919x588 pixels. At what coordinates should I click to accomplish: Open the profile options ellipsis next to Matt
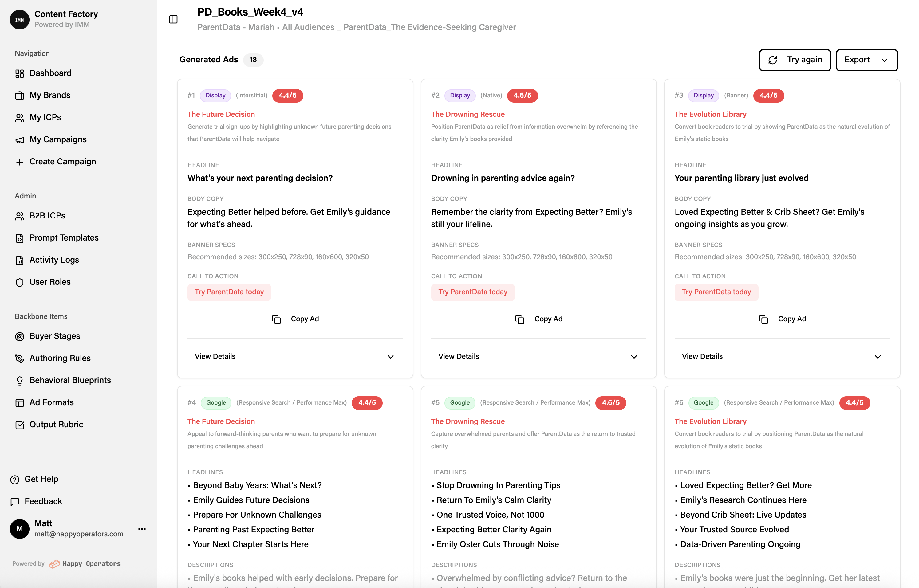(x=142, y=529)
